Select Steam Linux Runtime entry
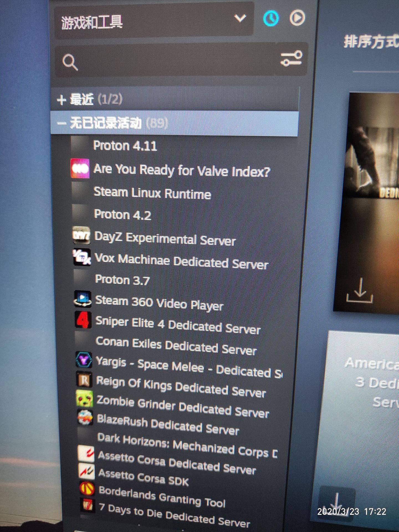Image resolution: width=399 pixels, height=532 pixels. click(x=152, y=193)
